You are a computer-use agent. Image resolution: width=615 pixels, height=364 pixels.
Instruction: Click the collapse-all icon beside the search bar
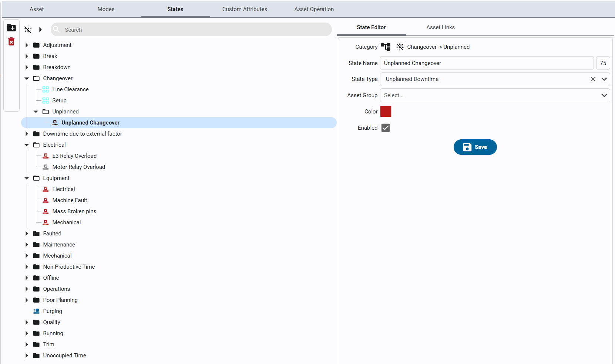(x=28, y=30)
